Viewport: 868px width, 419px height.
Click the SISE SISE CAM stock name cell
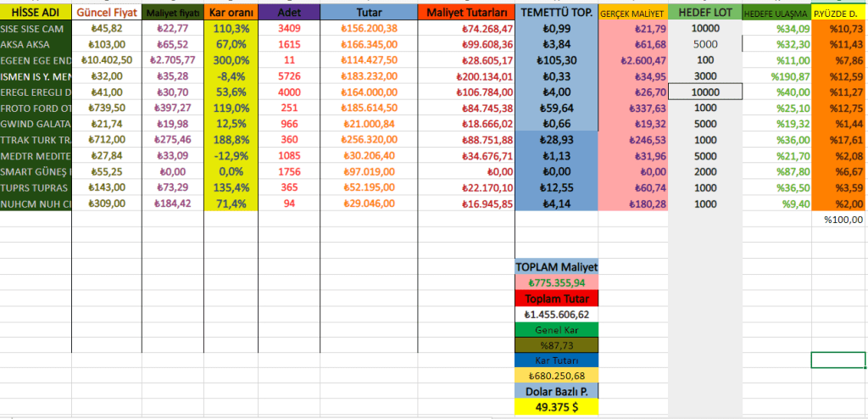tap(36, 28)
